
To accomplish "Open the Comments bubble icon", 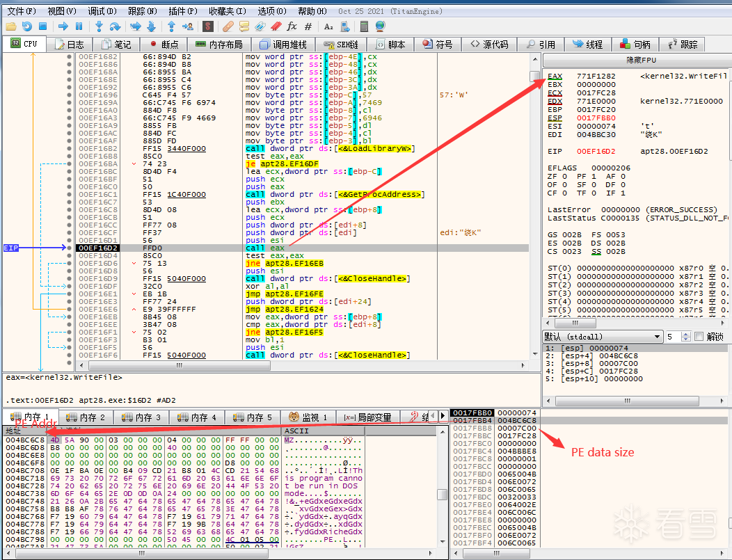I will tap(244, 26).
